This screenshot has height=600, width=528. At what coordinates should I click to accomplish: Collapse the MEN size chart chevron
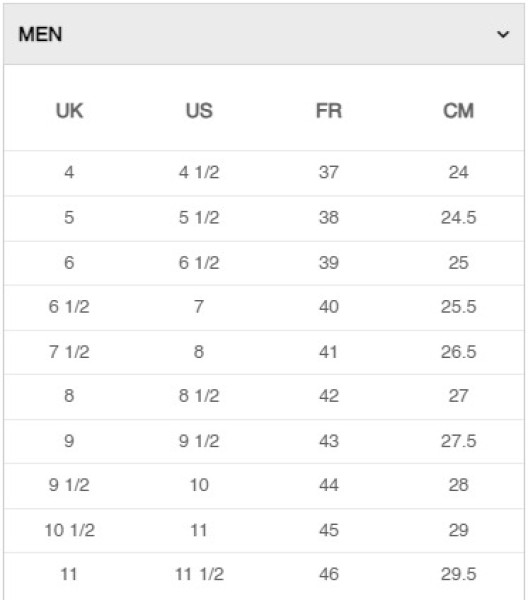(503, 34)
